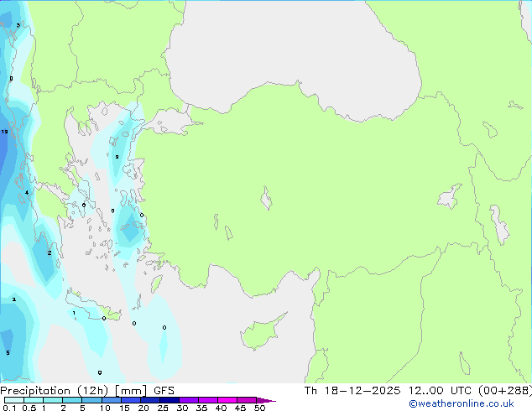Pick the 45–50 mm legend swatch
Image resolution: width=532 pixels, height=411 pixels.
tap(247, 400)
